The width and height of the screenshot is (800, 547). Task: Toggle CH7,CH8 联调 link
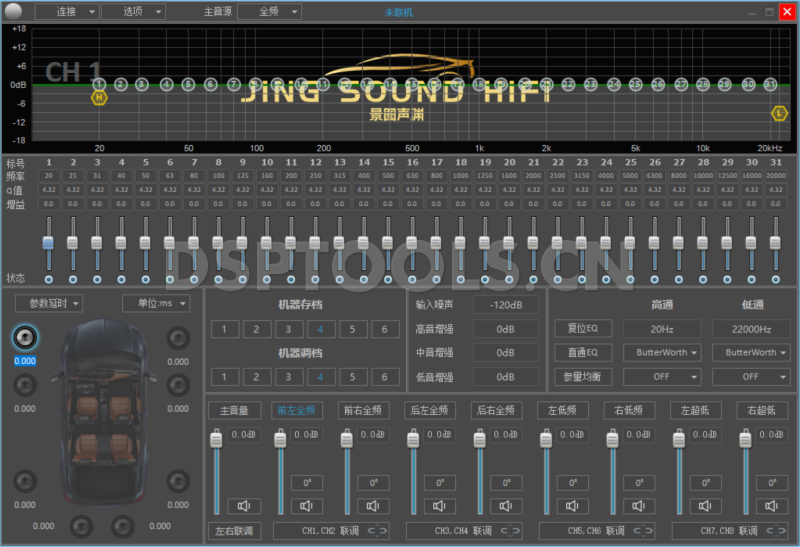[730, 531]
